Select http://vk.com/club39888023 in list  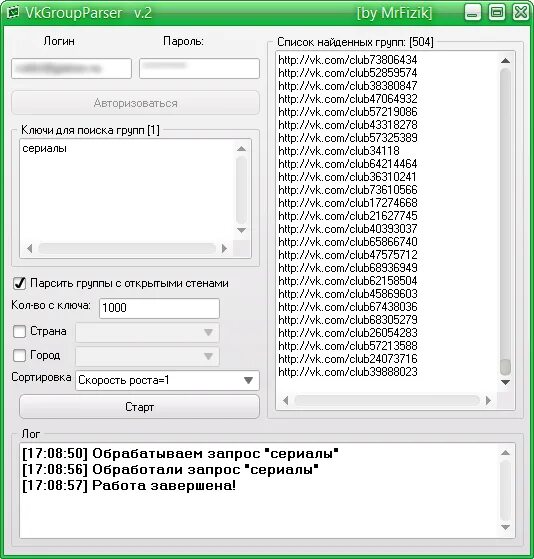tap(348, 372)
